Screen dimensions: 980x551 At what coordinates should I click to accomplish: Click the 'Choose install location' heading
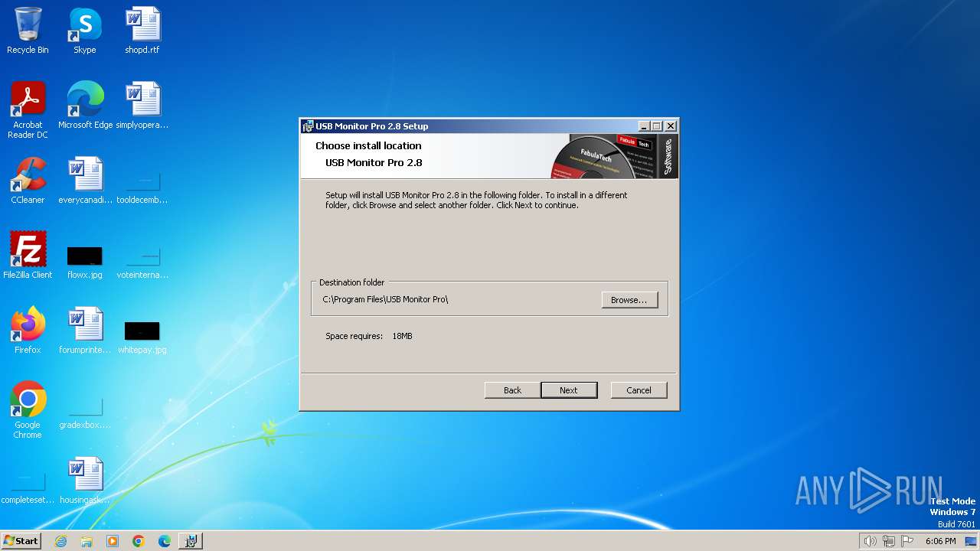click(368, 145)
